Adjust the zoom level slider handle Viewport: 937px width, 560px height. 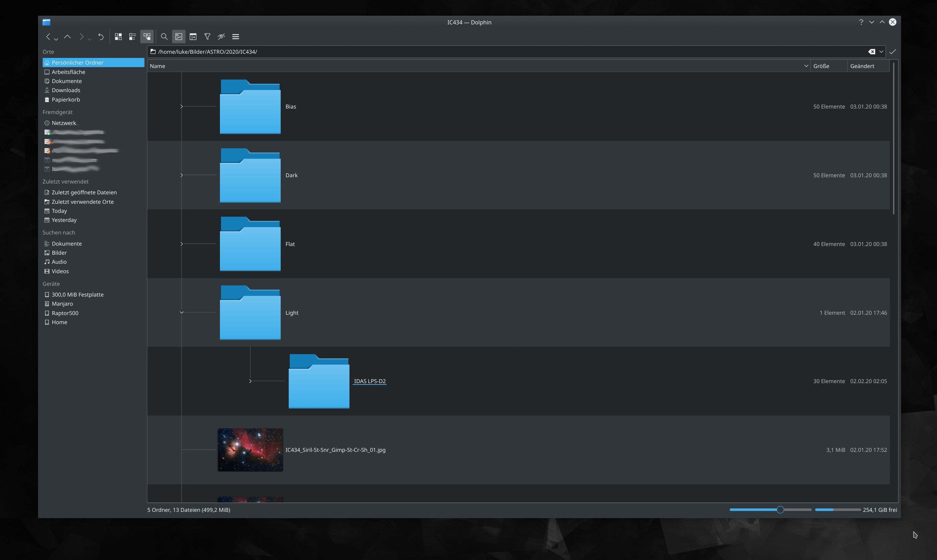(x=780, y=510)
